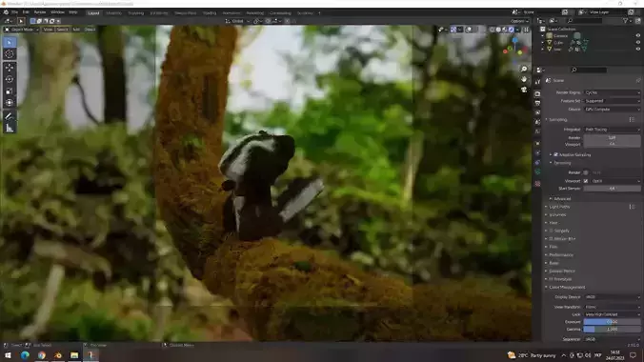The image size is (644, 362).
Task: Open Sampling presets list icon
Action: coord(632,120)
